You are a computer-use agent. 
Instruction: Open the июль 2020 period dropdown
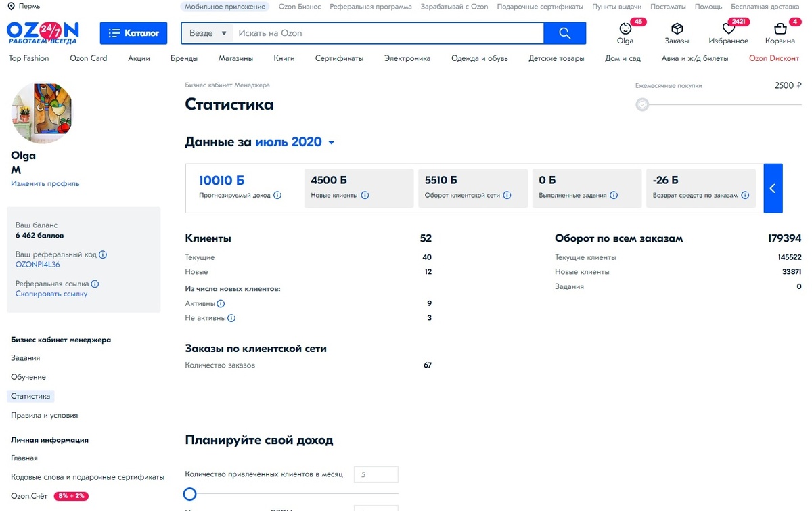[x=295, y=143]
